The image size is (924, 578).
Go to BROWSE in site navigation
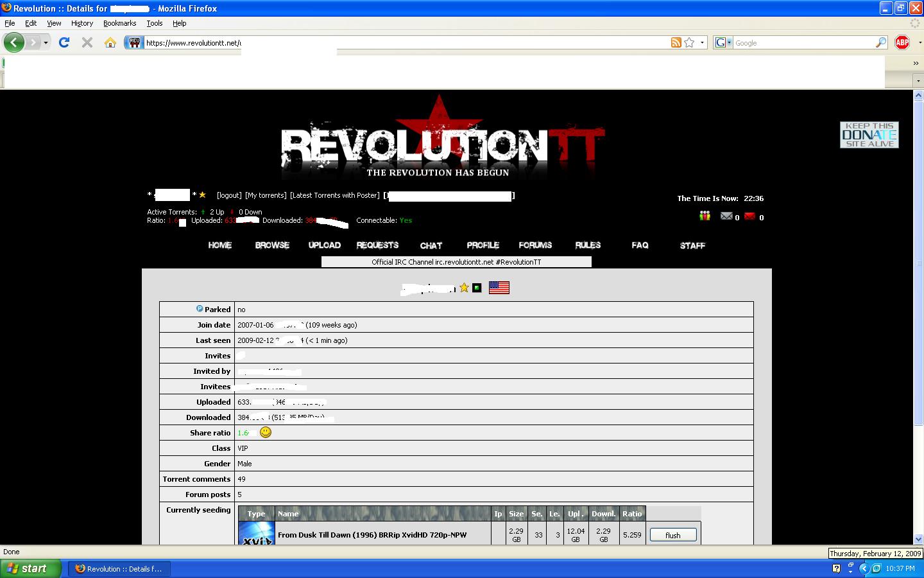click(272, 245)
